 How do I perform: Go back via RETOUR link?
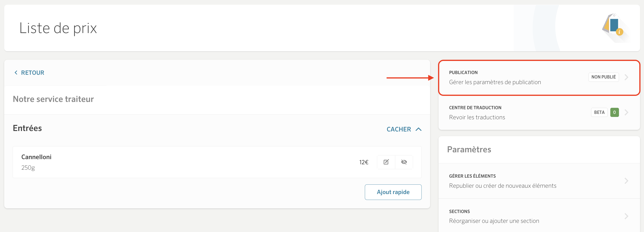[x=33, y=73]
